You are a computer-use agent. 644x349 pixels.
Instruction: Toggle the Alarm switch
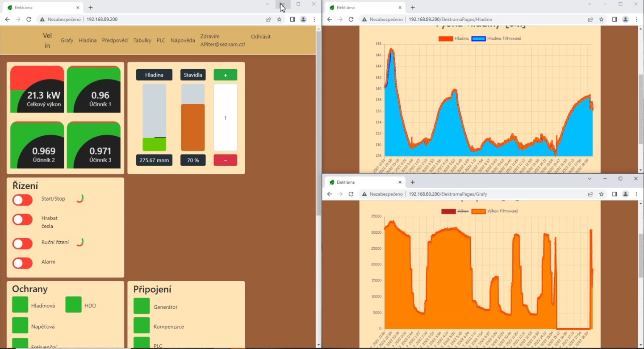coord(22,263)
